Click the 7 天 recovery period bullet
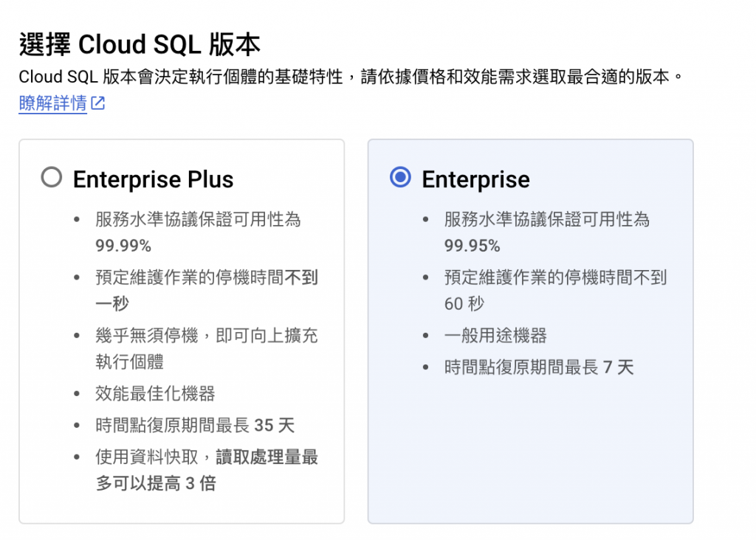The width and height of the screenshot is (756, 540). point(539,367)
